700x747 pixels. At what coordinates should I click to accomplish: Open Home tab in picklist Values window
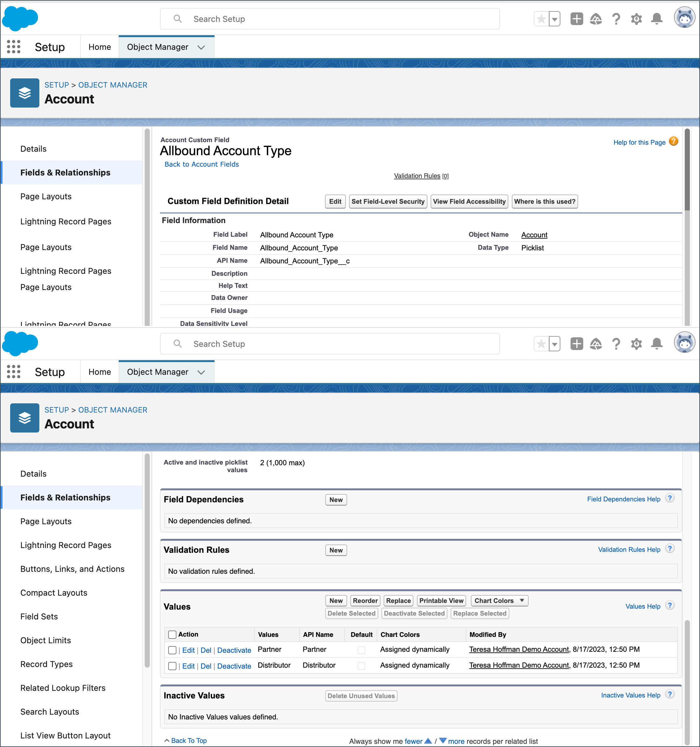click(x=100, y=372)
